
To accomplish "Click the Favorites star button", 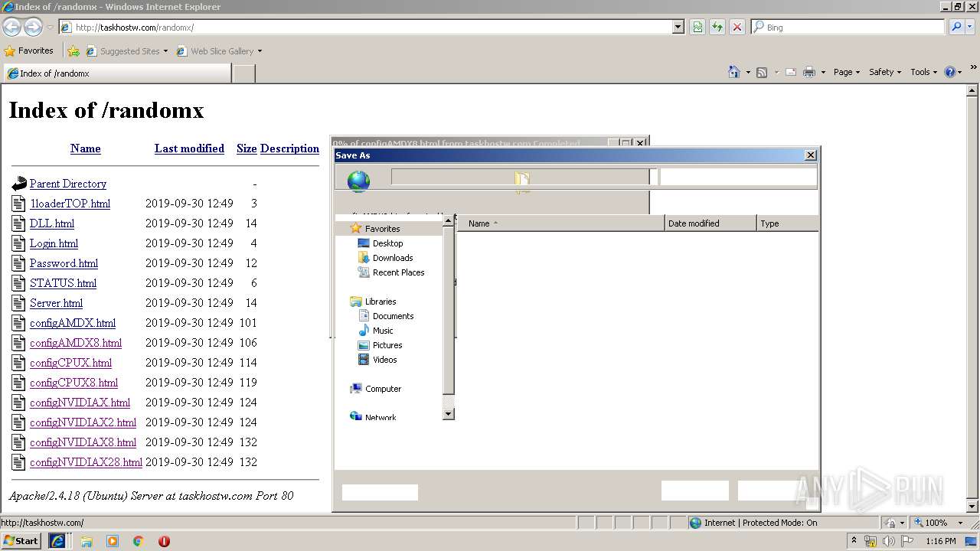I will [29, 51].
